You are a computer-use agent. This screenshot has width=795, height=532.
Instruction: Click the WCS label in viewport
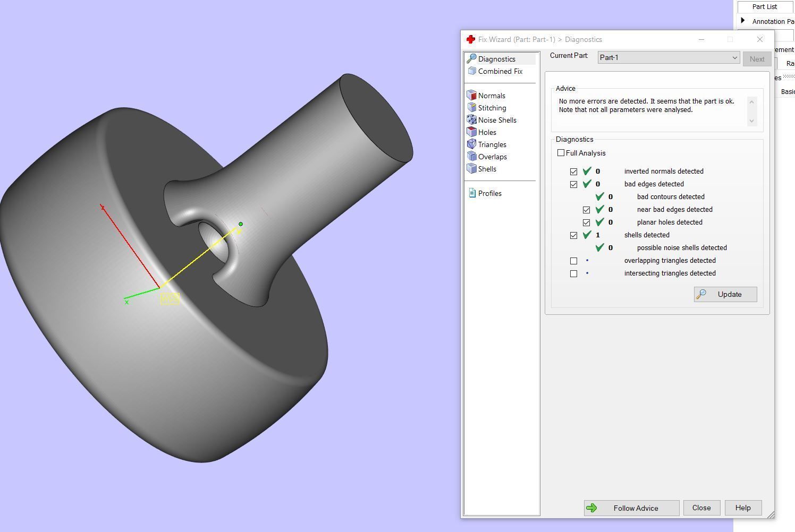pyautogui.click(x=170, y=299)
